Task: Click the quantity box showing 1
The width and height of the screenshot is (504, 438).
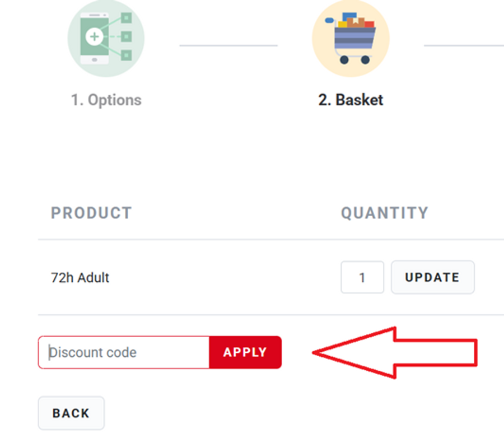Action: pos(362,277)
